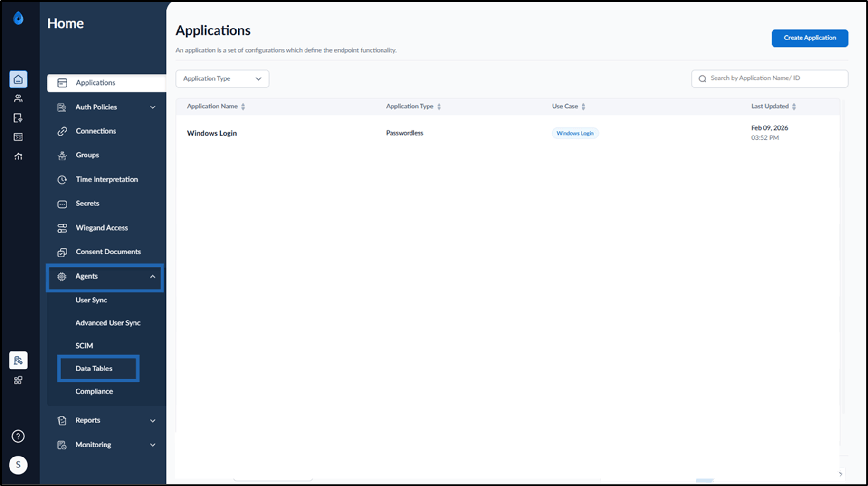This screenshot has width=868, height=486.
Task: Collapse the Agents section chevron
Action: 153,276
